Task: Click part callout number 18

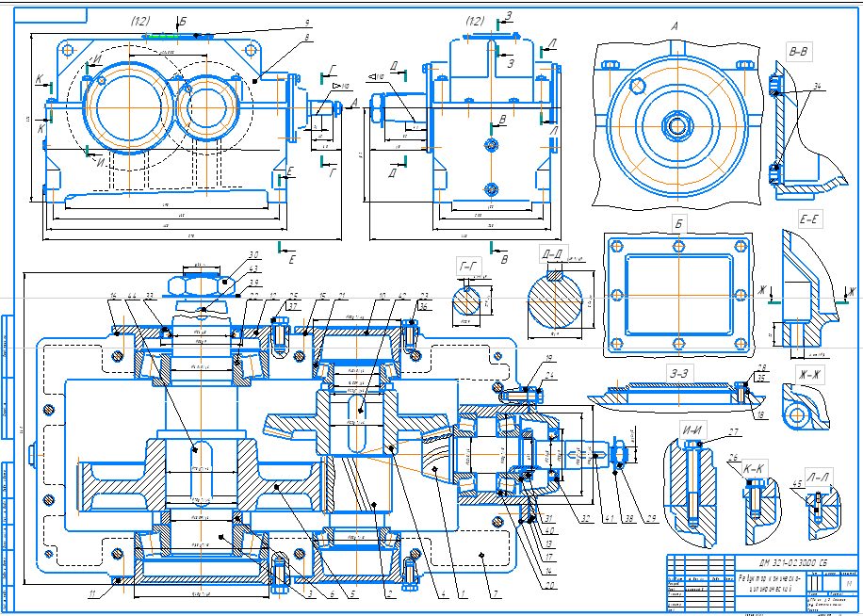Action: [760, 415]
